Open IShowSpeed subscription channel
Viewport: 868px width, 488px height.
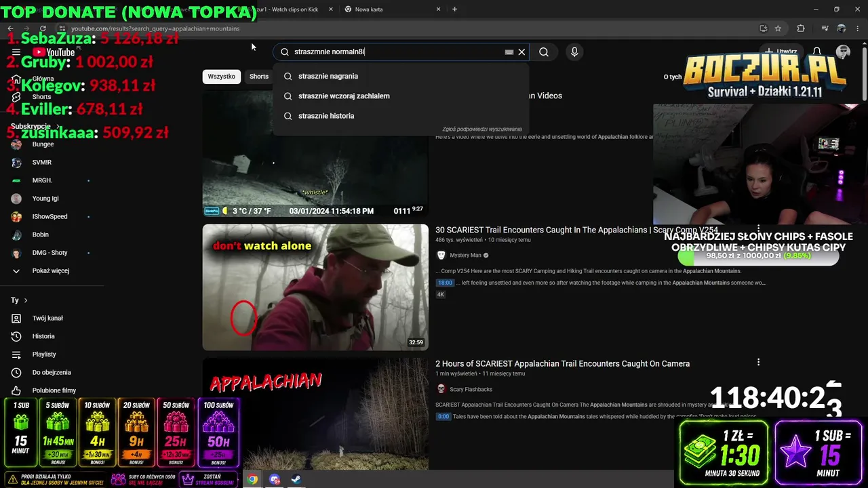pyautogui.click(x=50, y=217)
